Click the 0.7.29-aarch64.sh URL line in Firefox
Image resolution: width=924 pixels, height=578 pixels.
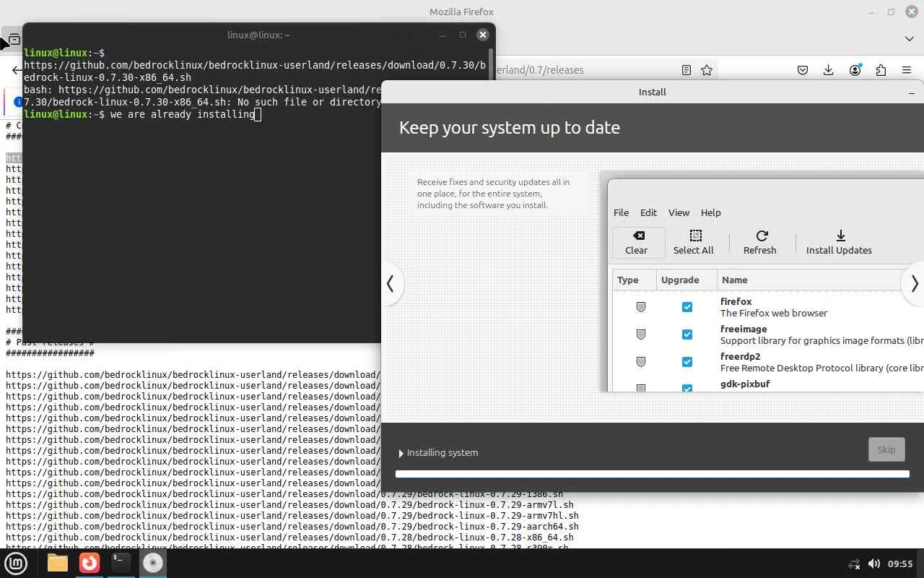point(292,527)
